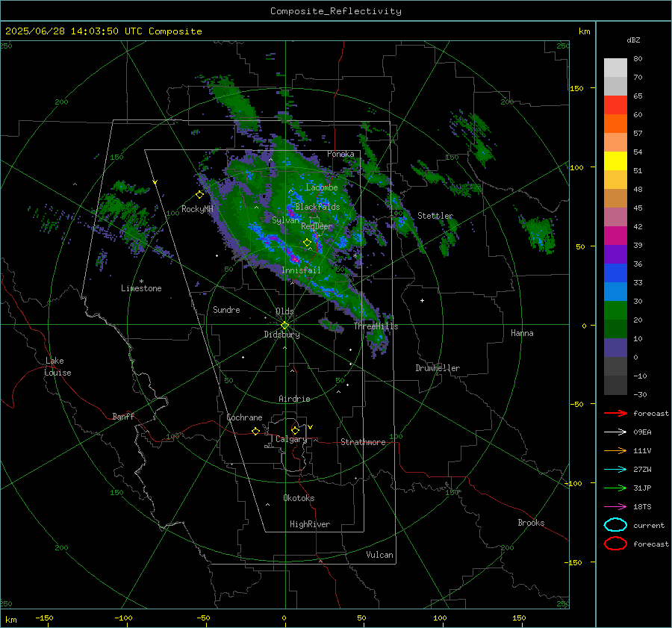This screenshot has width=672, height=628.
Task: Click the red forecast arrow in legend
Action: pyautogui.click(x=615, y=413)
